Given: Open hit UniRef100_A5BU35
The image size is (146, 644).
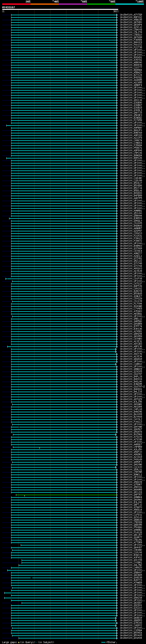Looking at the screenshot, I should (x=131, y=20).
